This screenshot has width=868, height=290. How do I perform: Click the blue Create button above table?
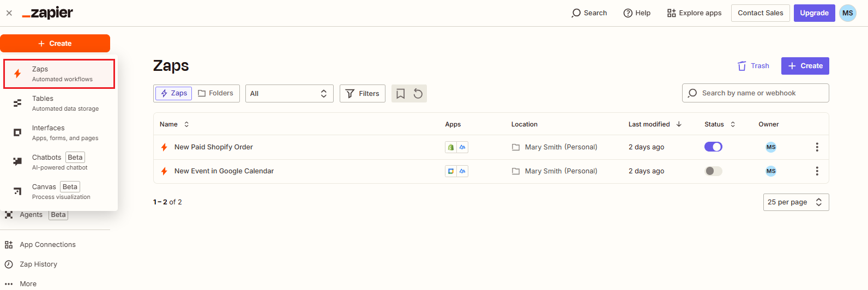pos(805,66)
